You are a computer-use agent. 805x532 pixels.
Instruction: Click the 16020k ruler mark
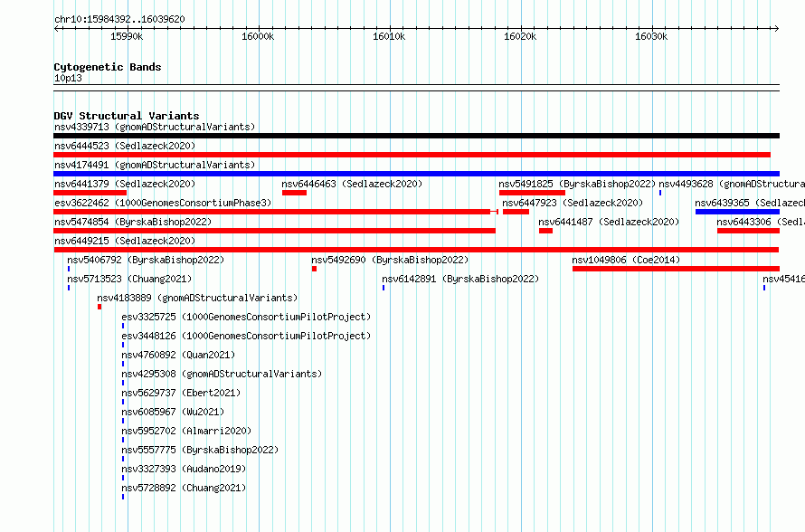520,36
